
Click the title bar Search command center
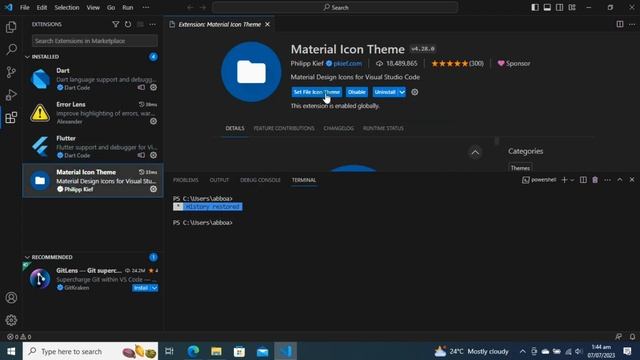click(x=335, y=7)
